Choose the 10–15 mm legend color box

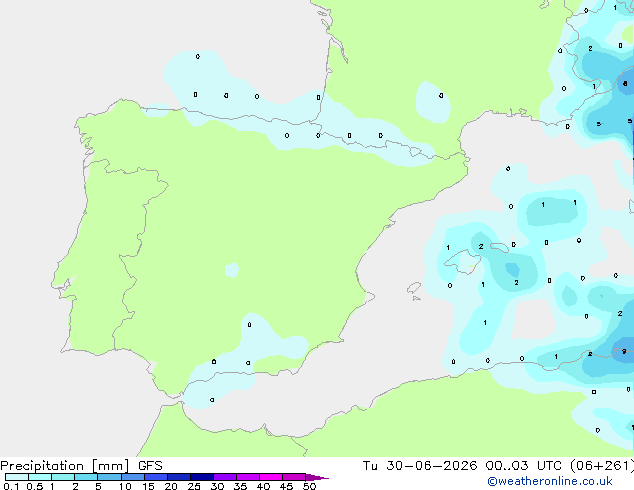pyautogui.click(x=133, y=477)
